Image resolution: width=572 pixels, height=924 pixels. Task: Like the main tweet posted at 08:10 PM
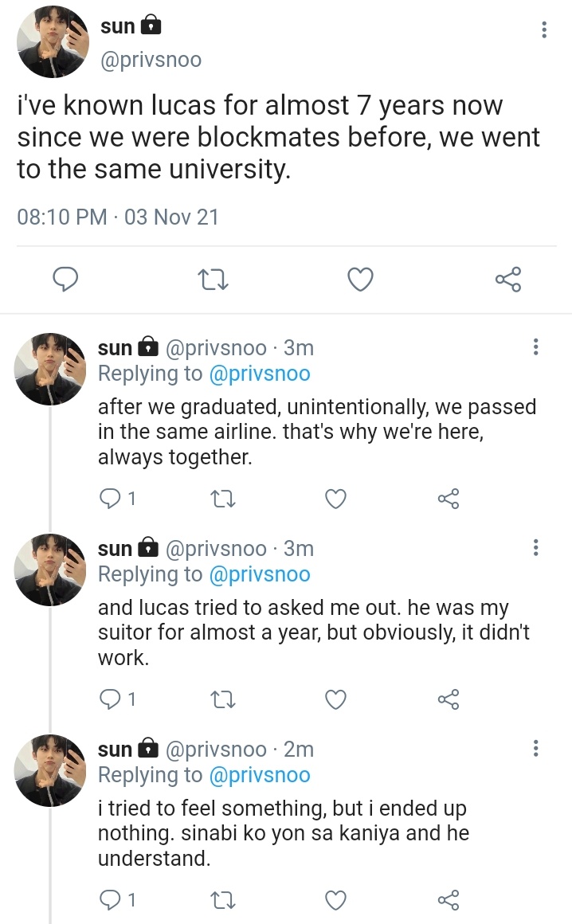point(360,280)
